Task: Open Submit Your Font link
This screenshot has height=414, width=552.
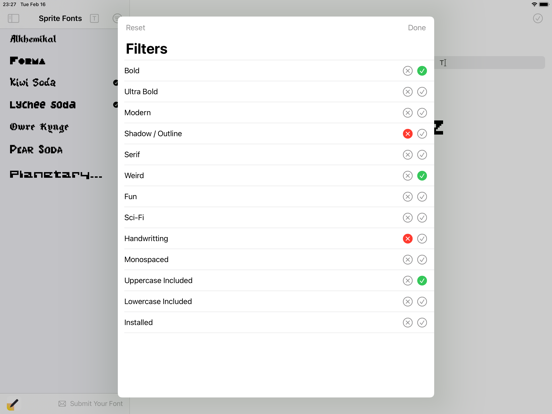Action: [90, 403]
